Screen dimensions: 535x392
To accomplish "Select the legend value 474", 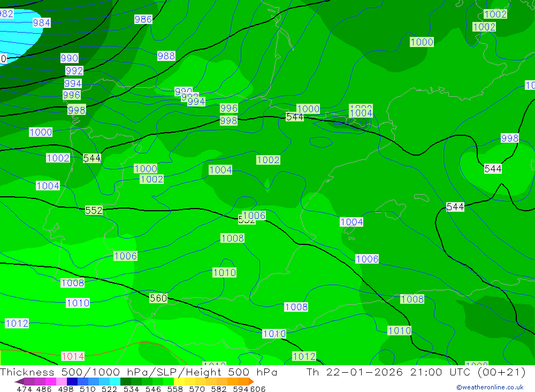I will coord(24,389).
